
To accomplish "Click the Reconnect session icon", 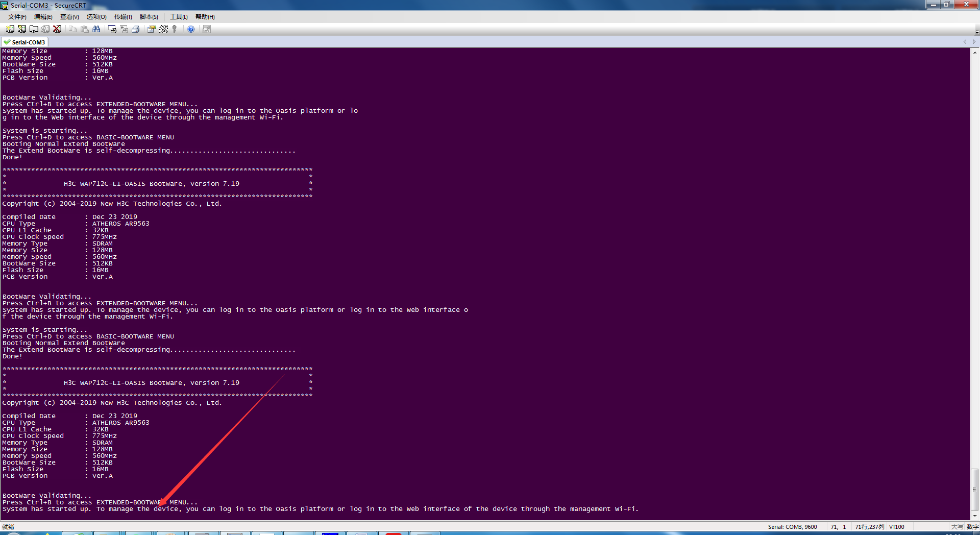I will point(45,29).
